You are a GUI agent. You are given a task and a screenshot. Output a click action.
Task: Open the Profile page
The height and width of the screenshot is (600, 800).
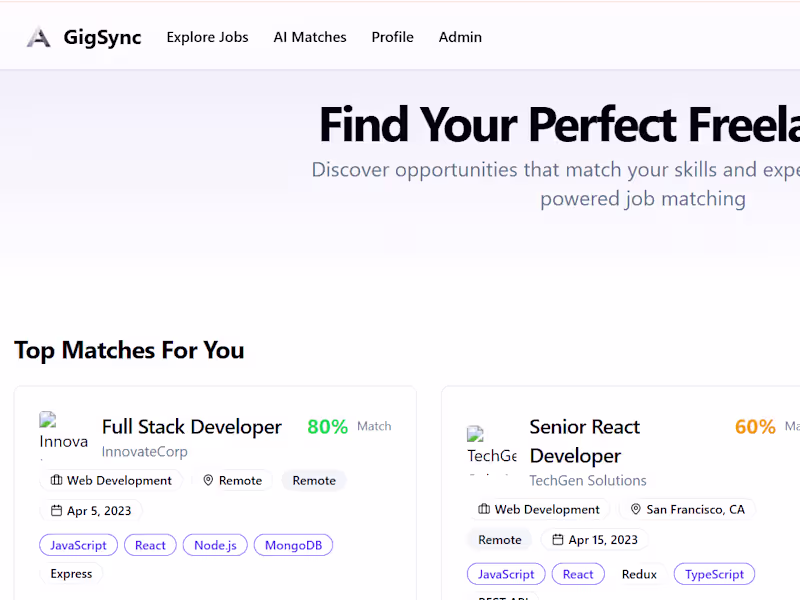(x=392, y=37)
